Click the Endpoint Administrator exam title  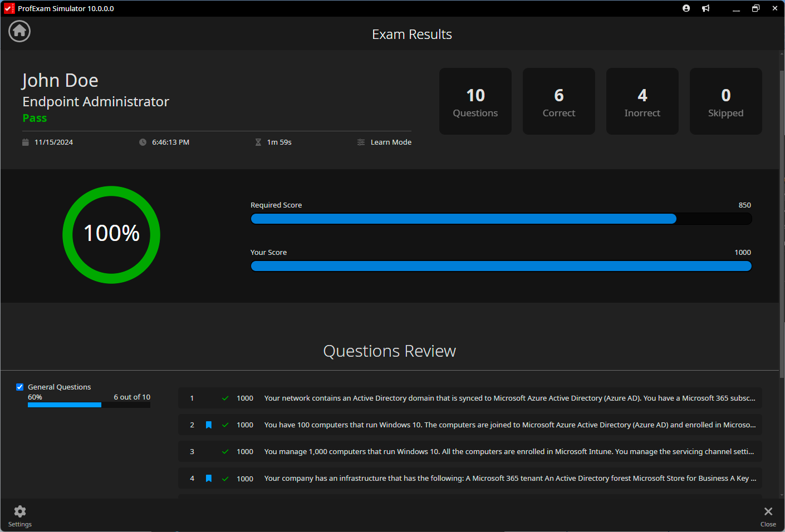pos(96,102)
